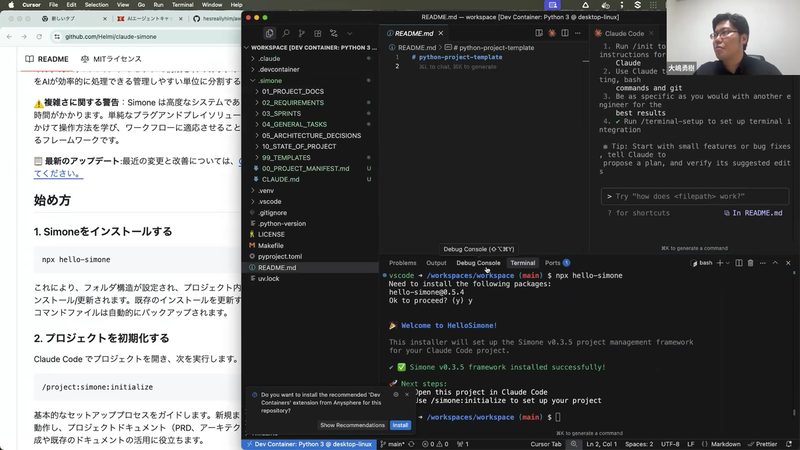Click the Claude Code prompt input field
Viewport: 800px width, 450px height.
click(695, 196)
